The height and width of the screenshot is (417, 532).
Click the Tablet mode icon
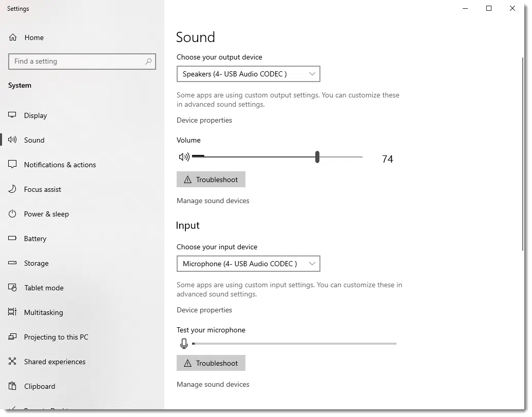tap(12, 288)
